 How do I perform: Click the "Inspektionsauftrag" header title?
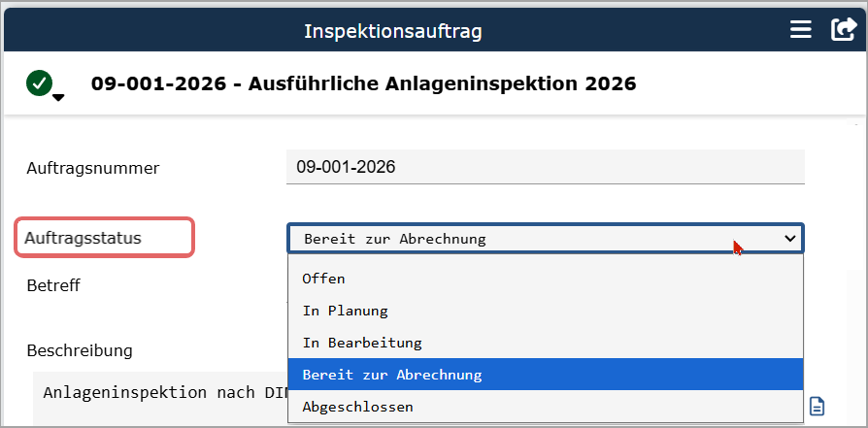click(x=393, y=31)
